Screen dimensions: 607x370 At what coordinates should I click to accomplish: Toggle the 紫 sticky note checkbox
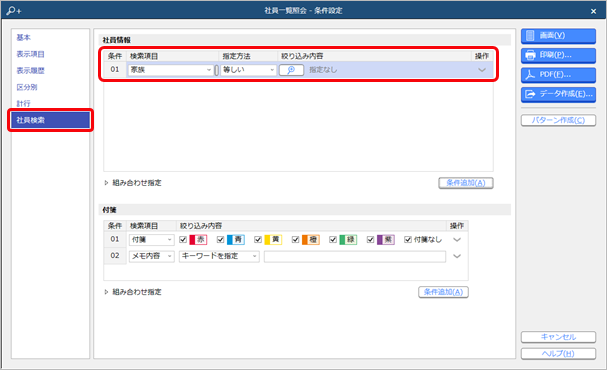tap(370, 240)
